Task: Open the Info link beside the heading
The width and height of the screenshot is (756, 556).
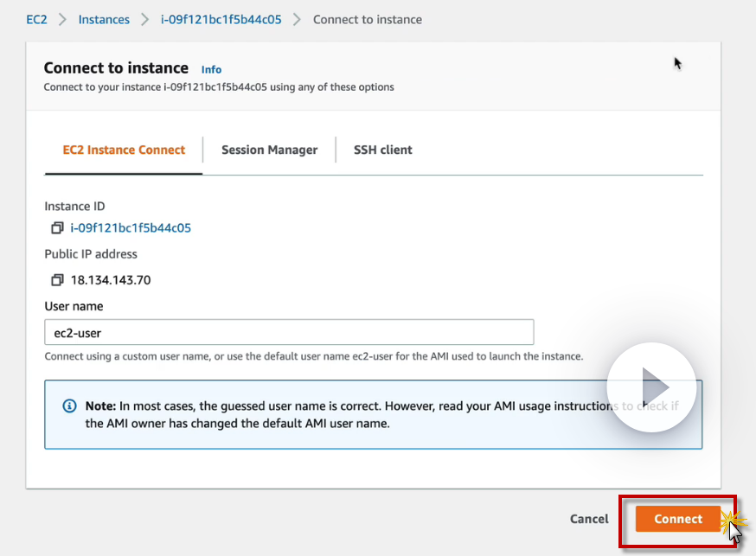Action: click(211, 69)
